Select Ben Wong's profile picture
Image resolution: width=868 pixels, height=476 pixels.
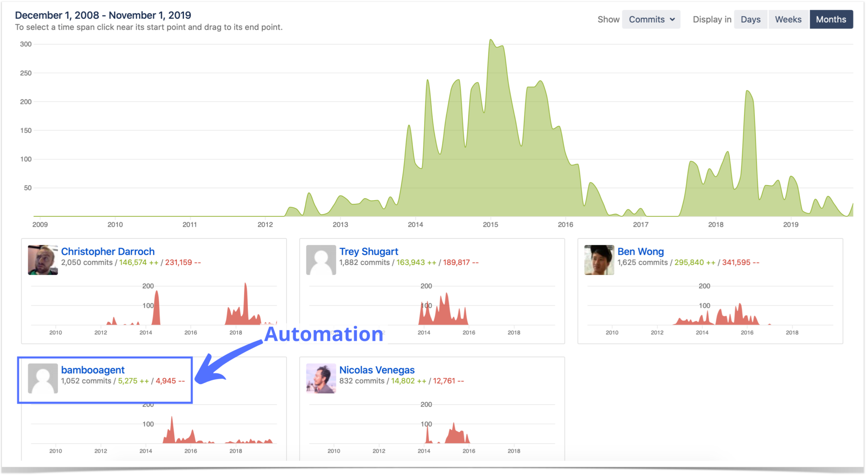coord(599,259)
